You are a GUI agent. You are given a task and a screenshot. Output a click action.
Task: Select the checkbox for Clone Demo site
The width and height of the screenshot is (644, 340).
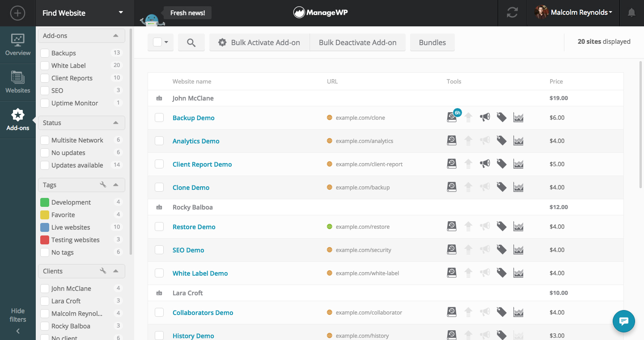(159, 187)
